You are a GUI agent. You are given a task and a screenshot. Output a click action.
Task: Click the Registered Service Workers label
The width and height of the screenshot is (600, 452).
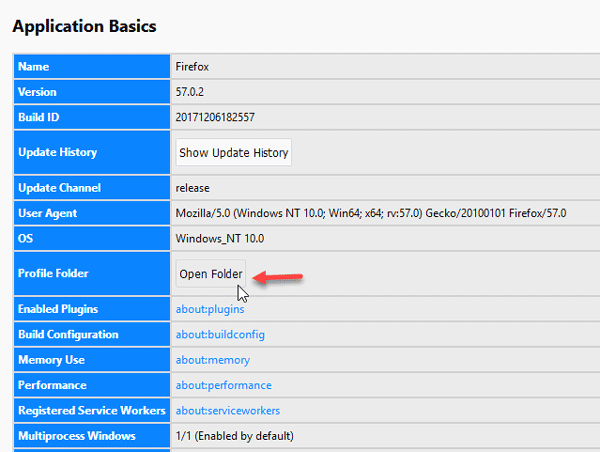coord(92,410)
